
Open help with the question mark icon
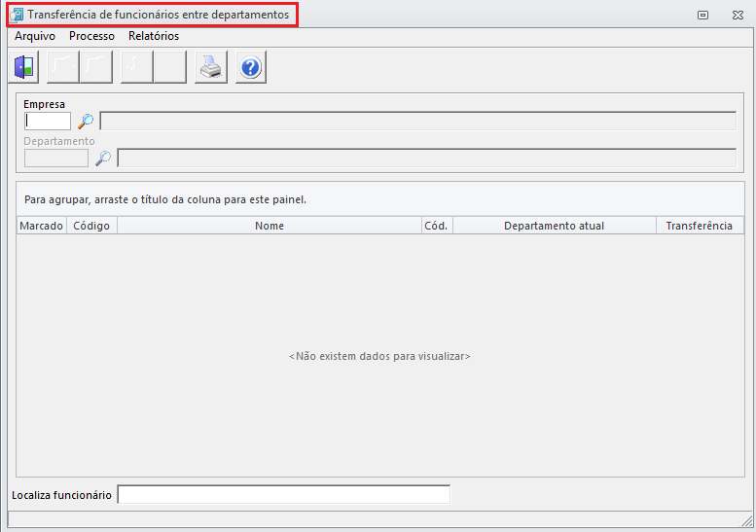click(251, 67)
